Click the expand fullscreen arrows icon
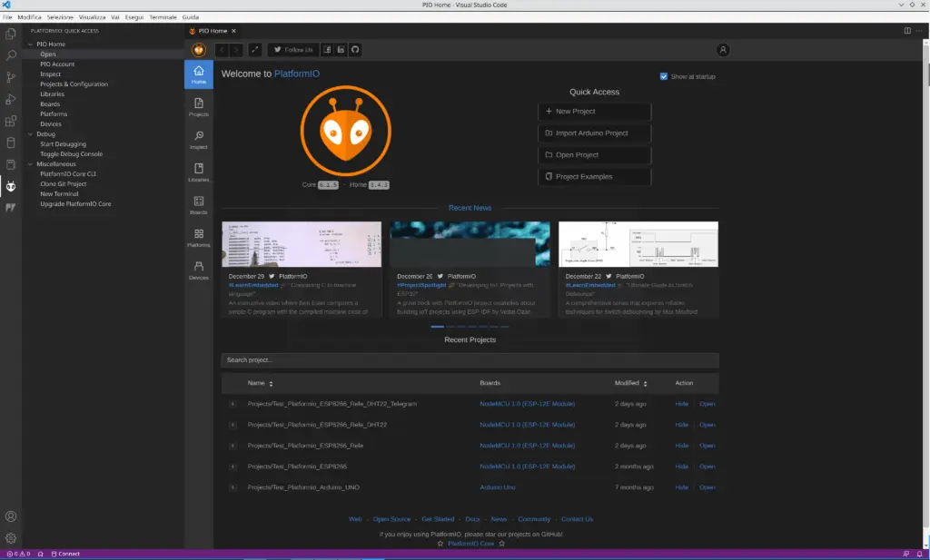This screenshot has width=930, height=560. [x=254, y=50]
